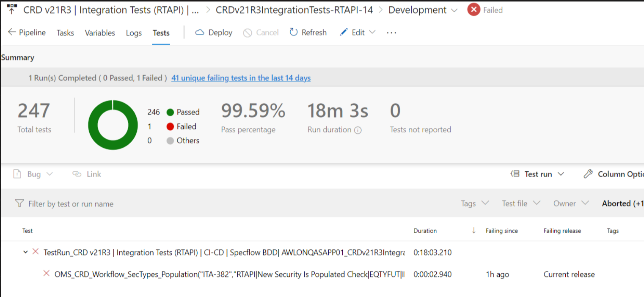Click the Edit pencil icon
644x297 pixels.
tap(344, 33)
